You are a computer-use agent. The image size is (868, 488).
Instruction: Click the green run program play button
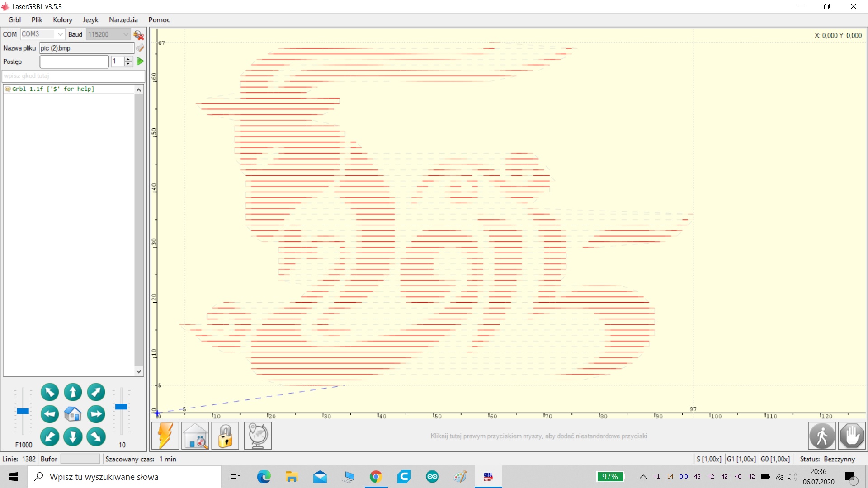[x=140, y=61]
